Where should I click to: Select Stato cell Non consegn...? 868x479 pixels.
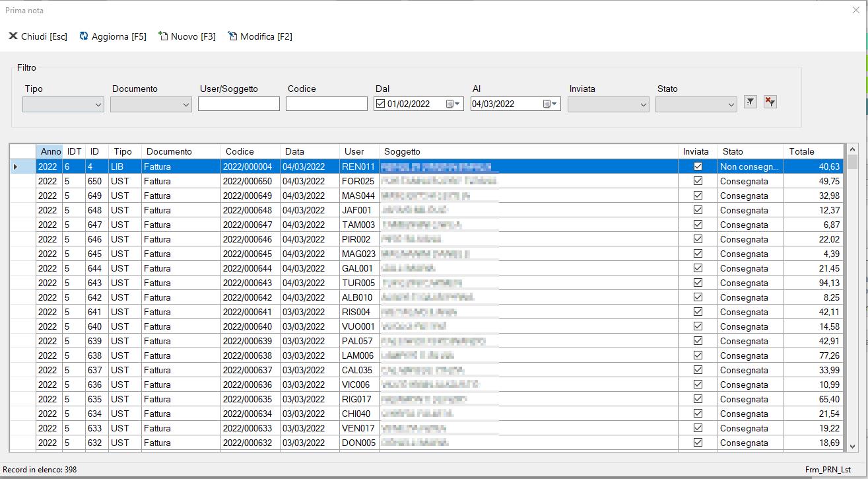point(751,166)
